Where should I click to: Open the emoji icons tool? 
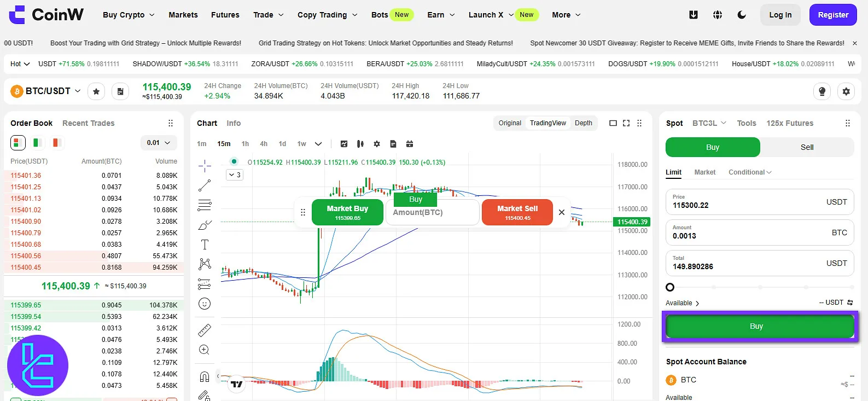[205, 304]
